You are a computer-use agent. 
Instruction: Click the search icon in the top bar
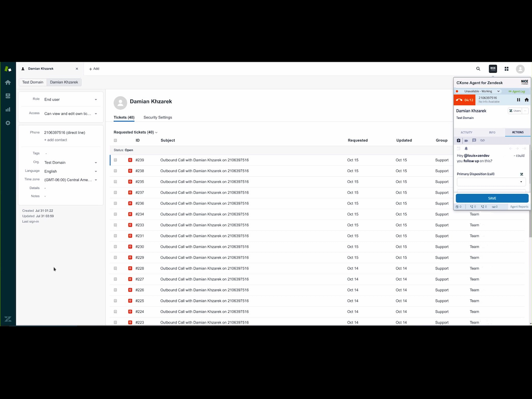478,69
